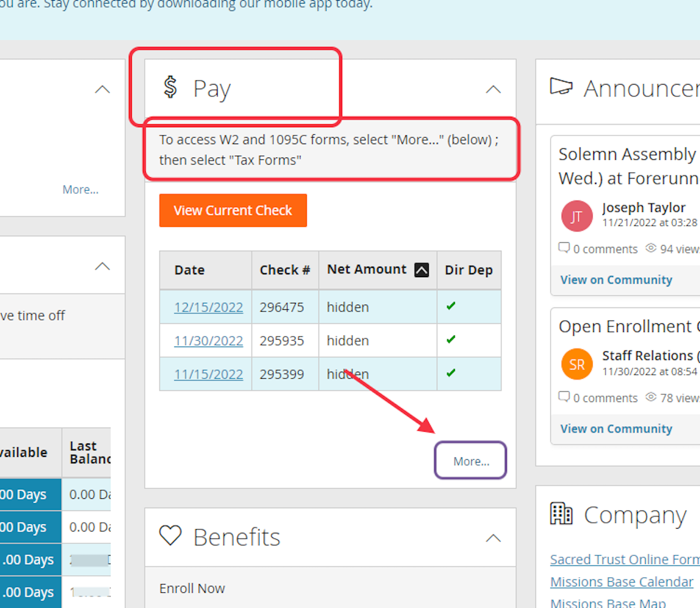Image resolution: width=700 pixels, height=608 pixels.
Task: Click the direct deposit checkmark for check 295399
Action: [x=451, y=372]
